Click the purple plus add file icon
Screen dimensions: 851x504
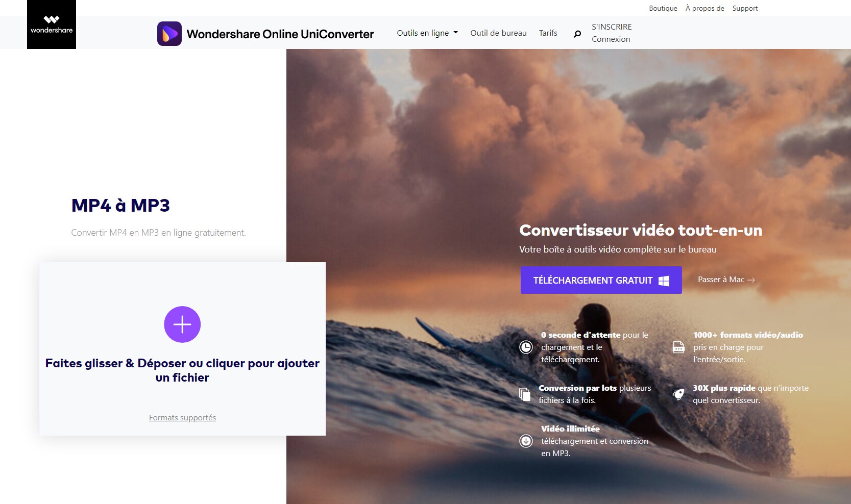(182, 324)
